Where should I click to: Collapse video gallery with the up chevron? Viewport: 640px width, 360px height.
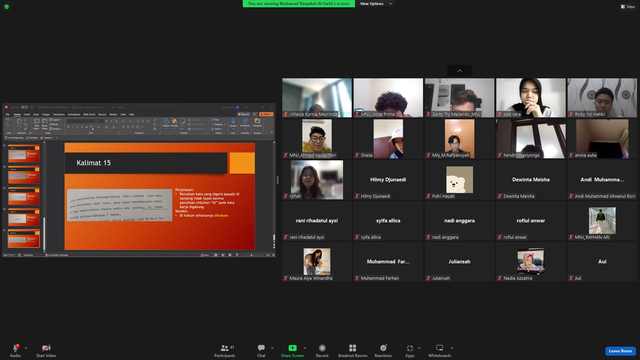click(460, 71)
